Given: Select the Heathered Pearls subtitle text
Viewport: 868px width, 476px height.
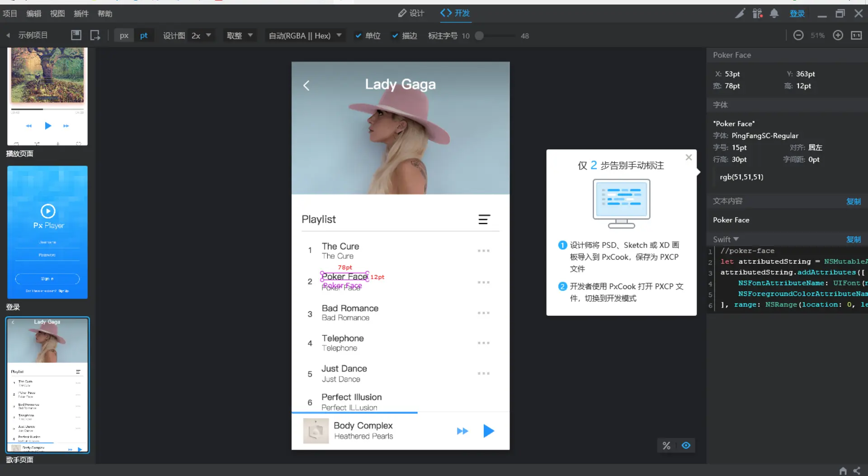Looking at the screenshot, I should tap(363, 436).
